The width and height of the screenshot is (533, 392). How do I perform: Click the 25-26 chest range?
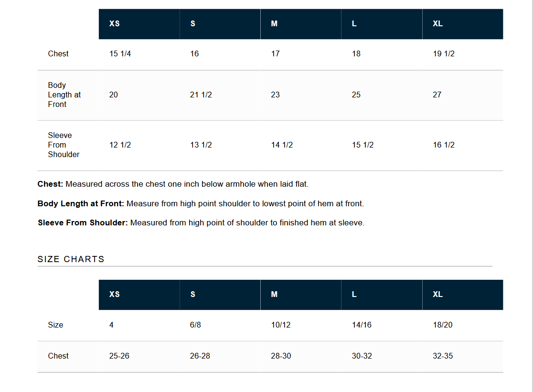point(119,356)
